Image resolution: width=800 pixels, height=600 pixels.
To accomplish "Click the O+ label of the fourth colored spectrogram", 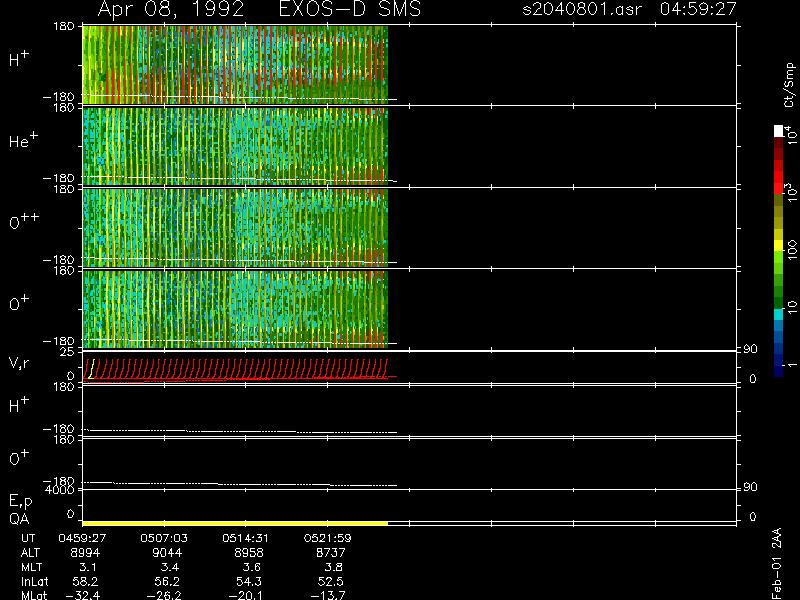I will pyautogui.click(x=19, y=303).
